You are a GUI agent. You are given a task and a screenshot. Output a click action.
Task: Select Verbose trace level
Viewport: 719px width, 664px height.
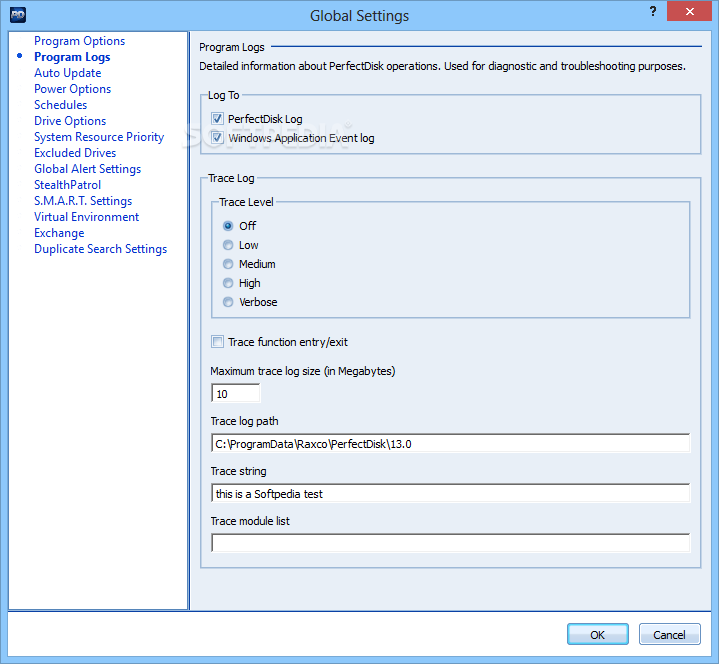coord(228,302)
